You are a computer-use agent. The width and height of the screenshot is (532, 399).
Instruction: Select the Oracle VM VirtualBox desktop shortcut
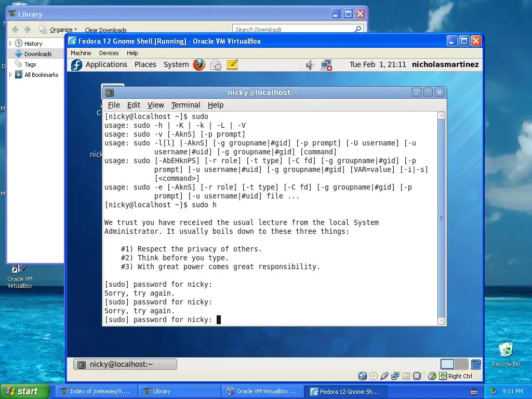coord(20,276)
